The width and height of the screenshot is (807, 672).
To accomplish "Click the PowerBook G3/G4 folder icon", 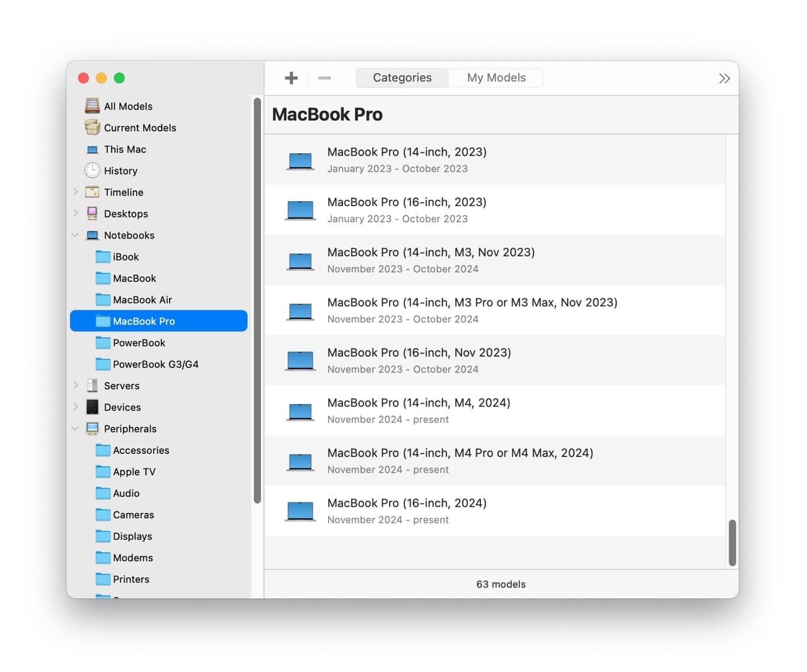I will (x=103, y=364).
